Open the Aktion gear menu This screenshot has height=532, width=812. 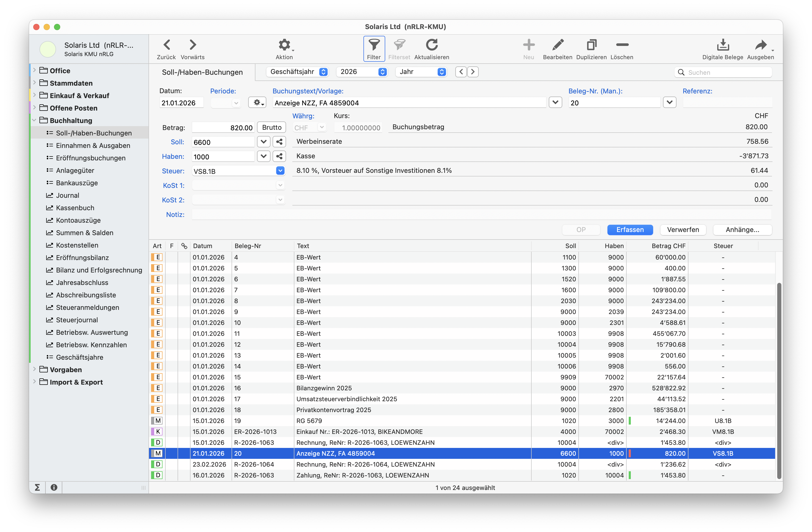[284, 45]
